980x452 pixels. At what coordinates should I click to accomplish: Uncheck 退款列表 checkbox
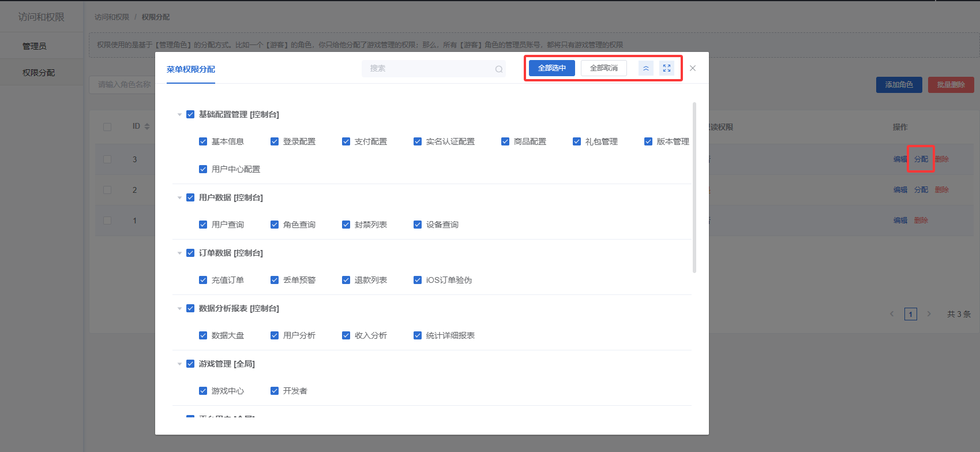tap(346, 280)
